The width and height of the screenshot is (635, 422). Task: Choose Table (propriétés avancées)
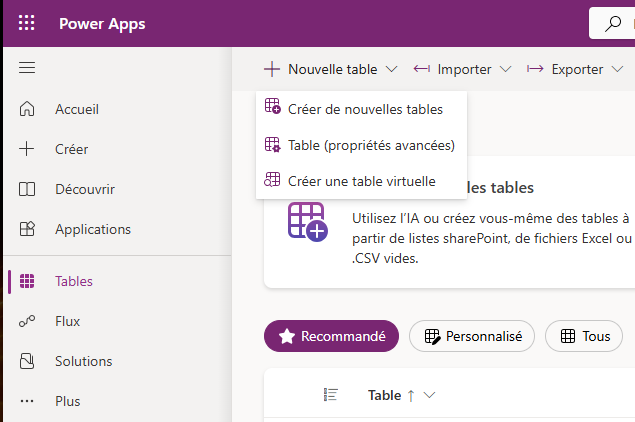coord(361,145)
